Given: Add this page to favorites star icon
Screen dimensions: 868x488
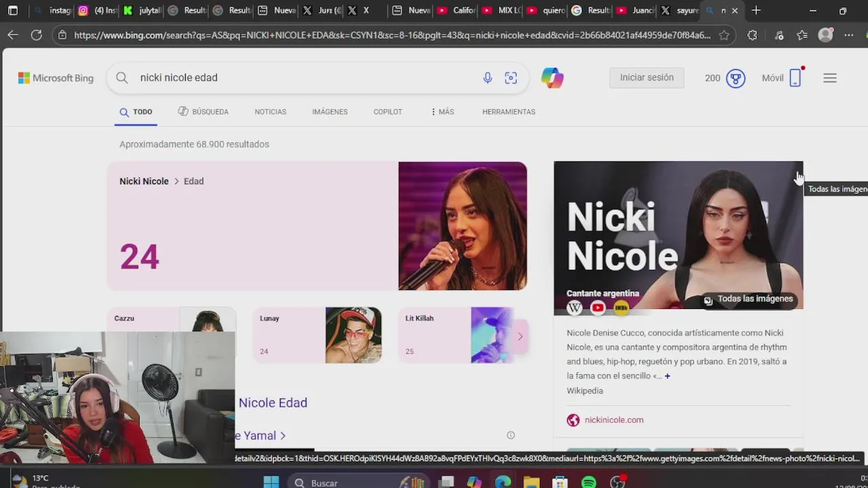Looking at the screenshot, I should (x=724, y=35).
